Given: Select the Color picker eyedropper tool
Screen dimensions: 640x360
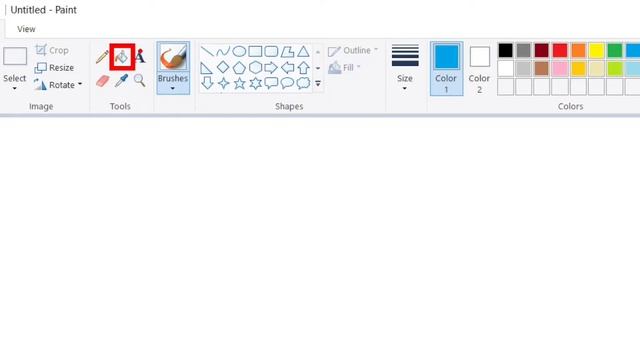Looking at the screenshot, I should point(121,81).
